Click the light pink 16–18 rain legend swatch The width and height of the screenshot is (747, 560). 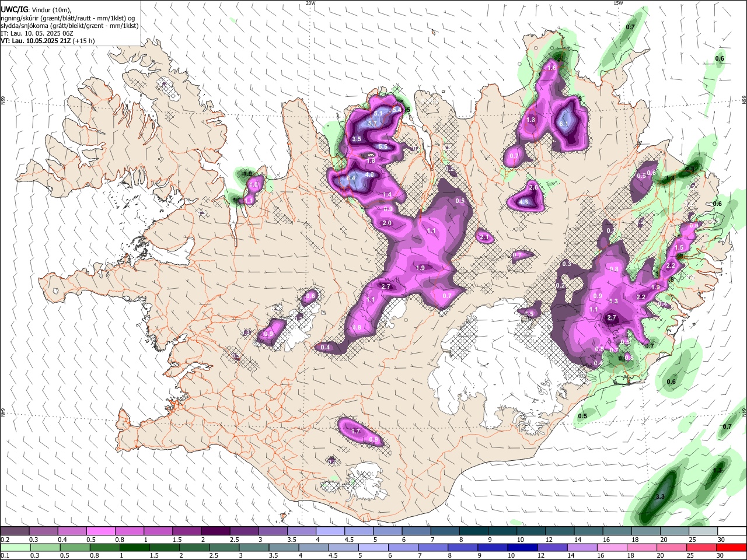(612, 547)
